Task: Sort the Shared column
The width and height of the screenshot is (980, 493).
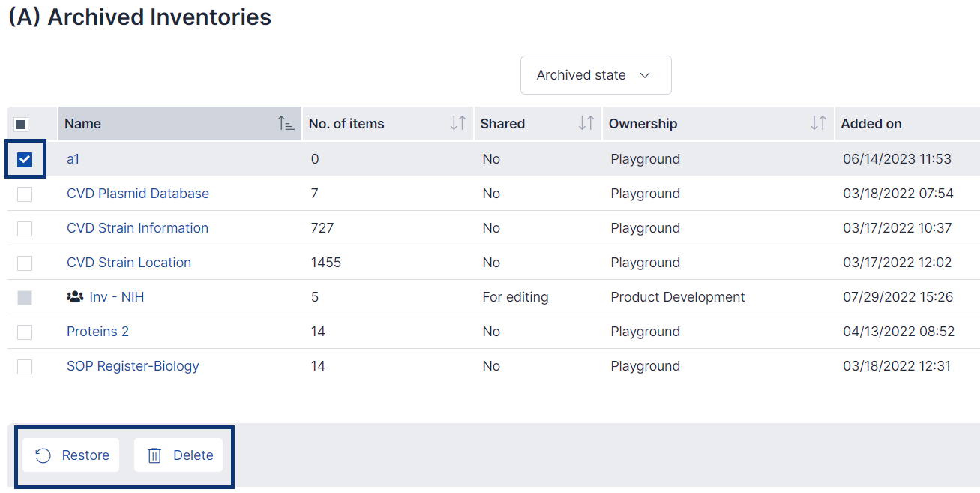Action: pos(585,124)
